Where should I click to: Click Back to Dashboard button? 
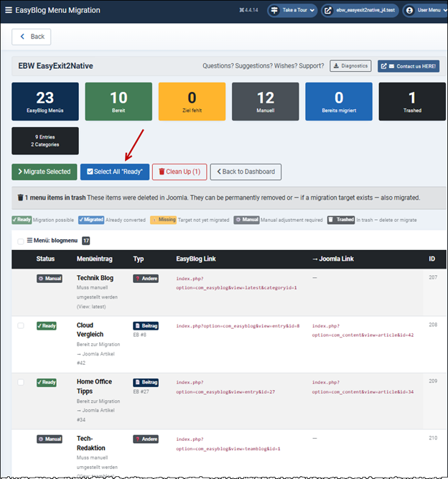246,172
